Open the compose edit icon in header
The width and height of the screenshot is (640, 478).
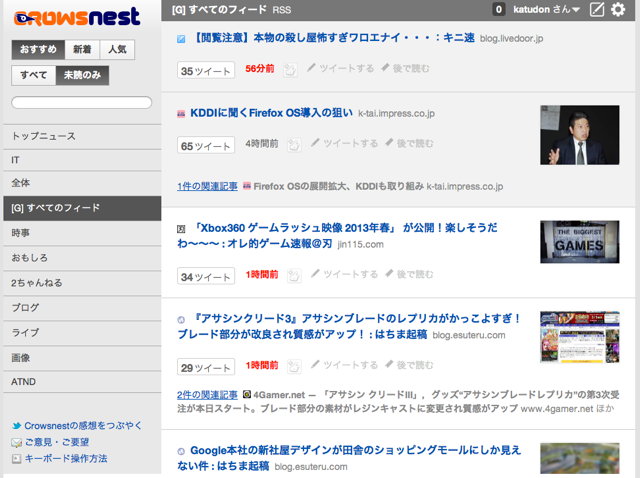coord(597,9)
